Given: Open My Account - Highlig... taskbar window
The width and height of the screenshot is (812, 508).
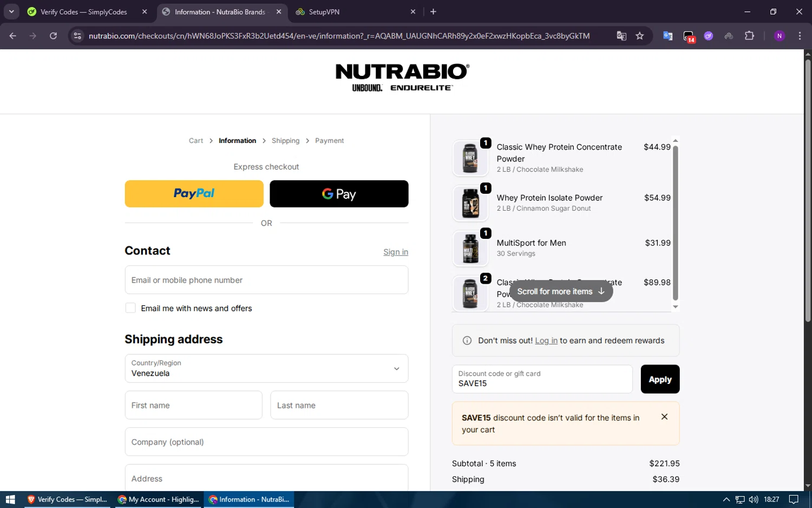Looking at the screenshot, I should coord(159,499).
